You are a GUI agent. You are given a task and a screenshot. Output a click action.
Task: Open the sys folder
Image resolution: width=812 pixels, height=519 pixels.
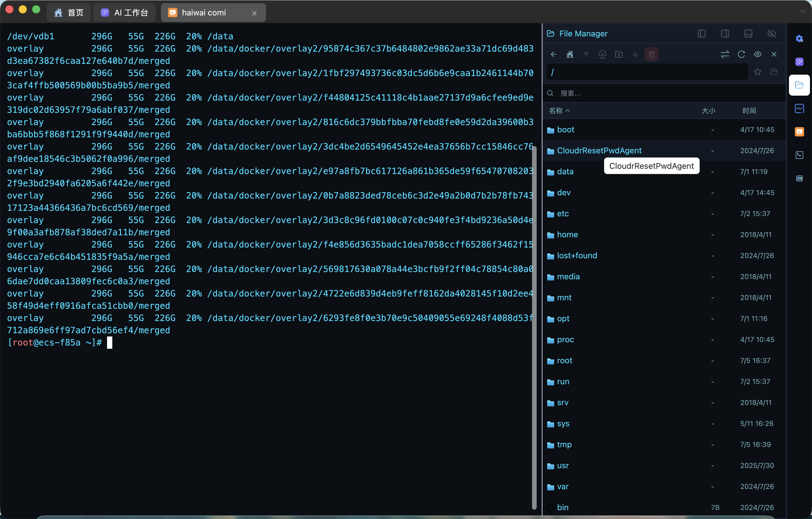[x=664, y=424]
